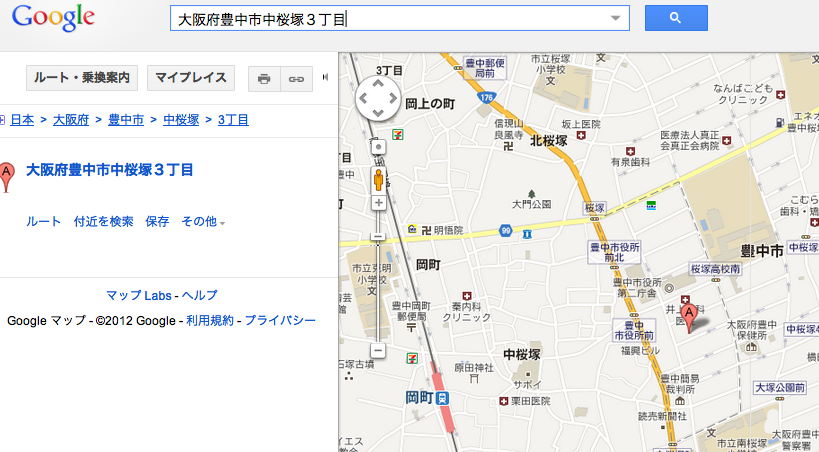Click the blue magnifier search button

[676, 18]
